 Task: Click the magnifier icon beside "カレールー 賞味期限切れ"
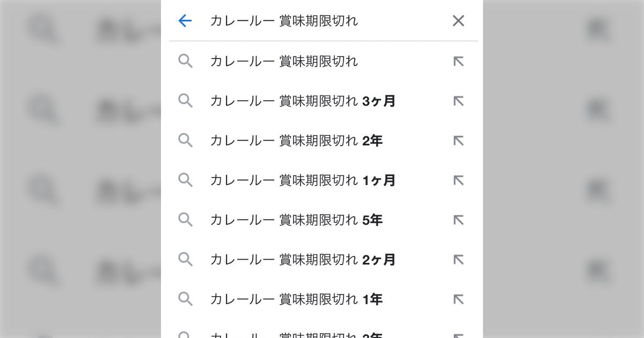coord(186,61)
